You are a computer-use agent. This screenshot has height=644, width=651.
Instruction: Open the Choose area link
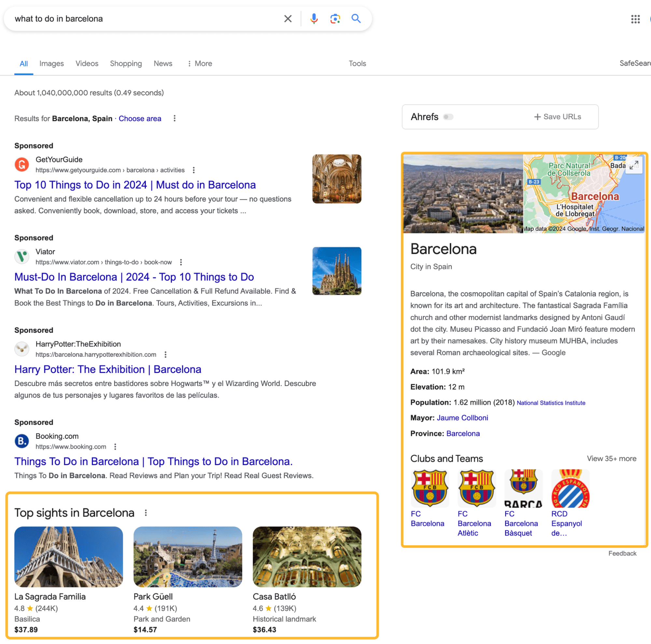(140, 119)
